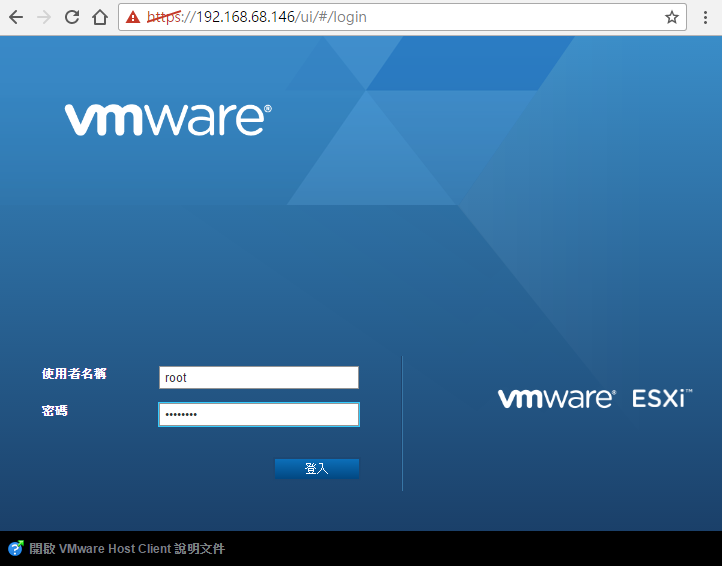Reload the ESXi login page
The height and width of the screenshot is (566, 722).
click(x=72, y=18)
